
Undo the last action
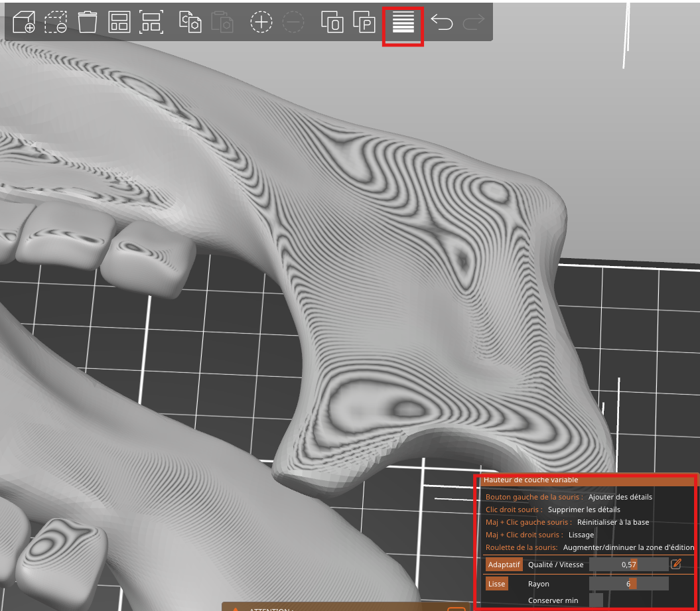pos(442,22)
